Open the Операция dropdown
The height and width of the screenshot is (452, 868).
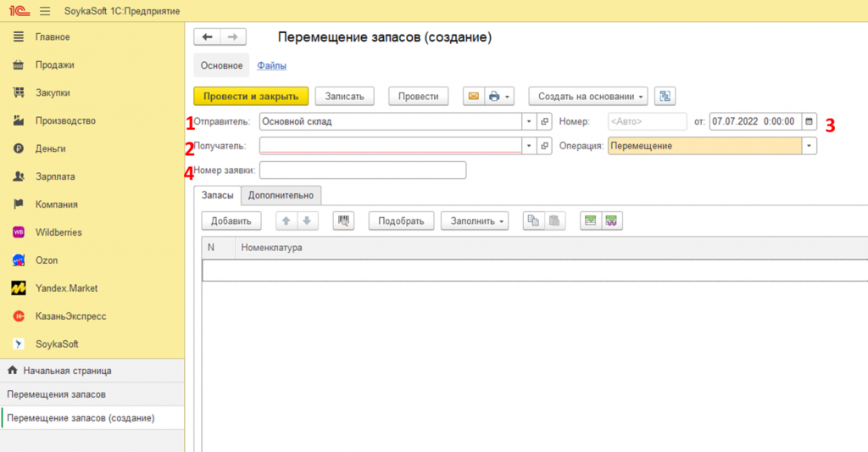[x=809, y=146]
